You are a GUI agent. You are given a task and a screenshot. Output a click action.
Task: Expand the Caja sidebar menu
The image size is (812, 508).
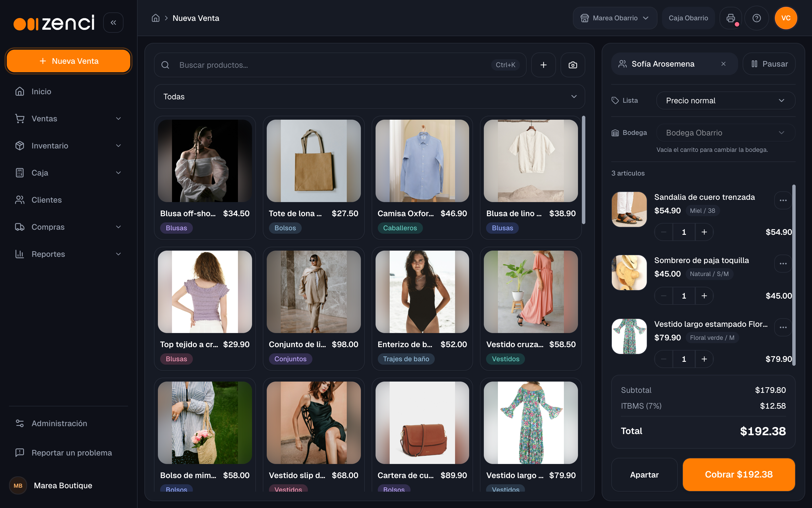tap(68, 173)
